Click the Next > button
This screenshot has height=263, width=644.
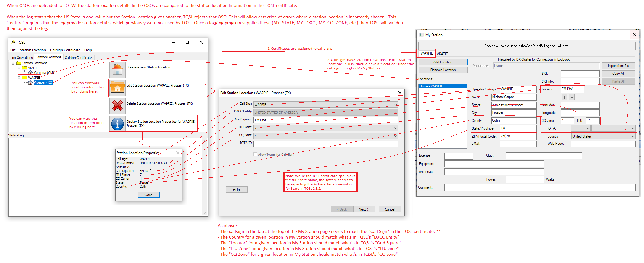tap(364, 209)
